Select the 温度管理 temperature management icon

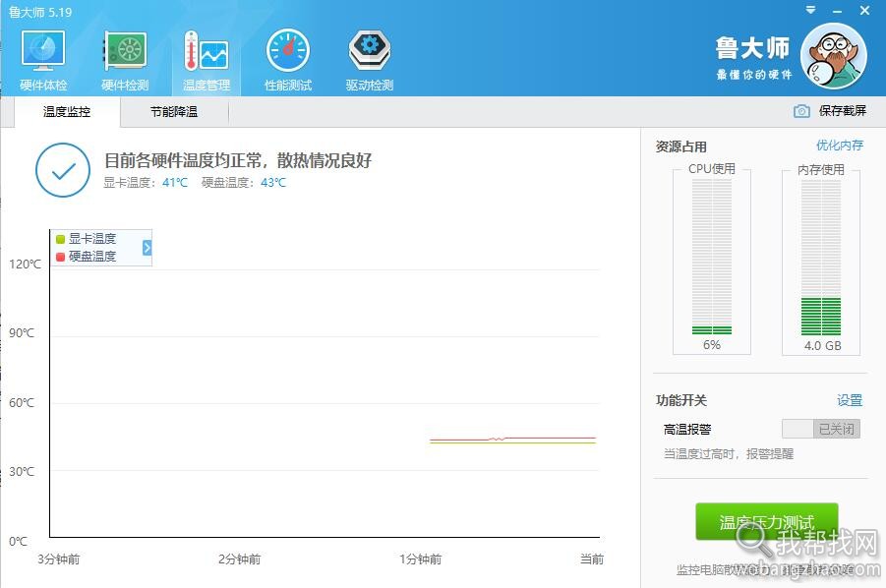pyautogui.click(x=207, y=60)
